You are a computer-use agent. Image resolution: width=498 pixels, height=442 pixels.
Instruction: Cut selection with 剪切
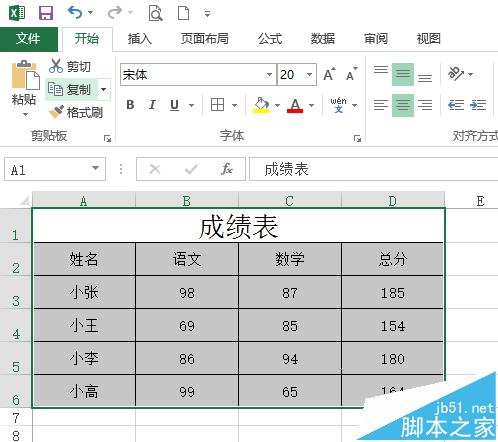[x=70, y=66]
